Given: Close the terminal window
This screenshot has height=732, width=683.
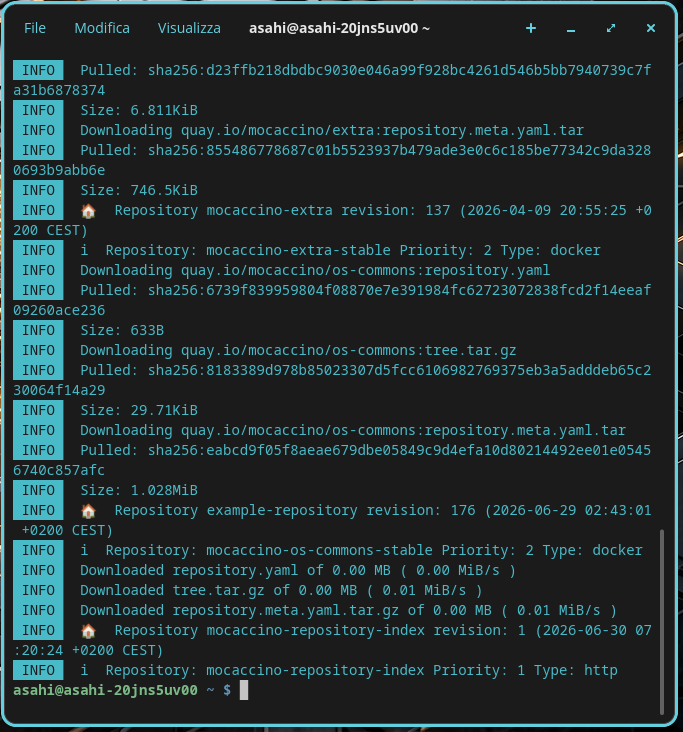Looking at the screenshot, I should [651, 28].
